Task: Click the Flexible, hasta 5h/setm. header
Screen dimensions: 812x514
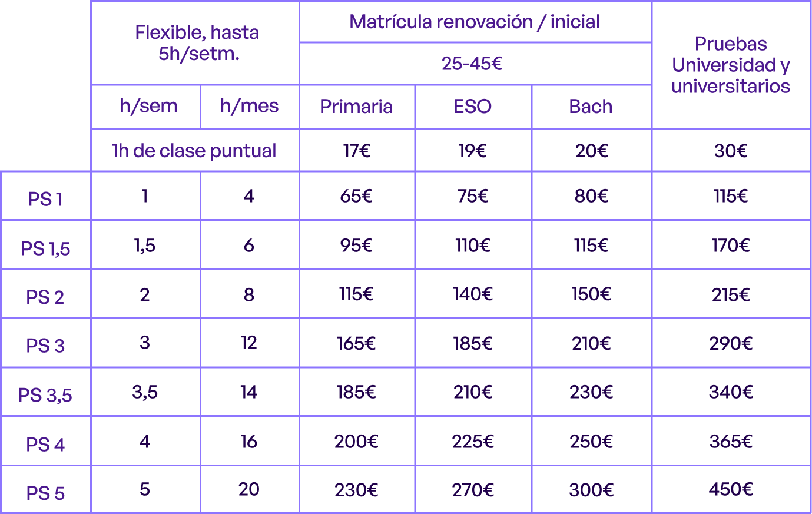Action: (195, 43)
